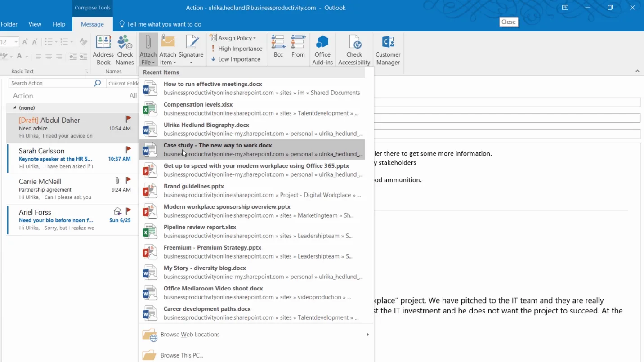Increase font size with Grow Font
Screen dimensions: 644x362
point(25,42)
